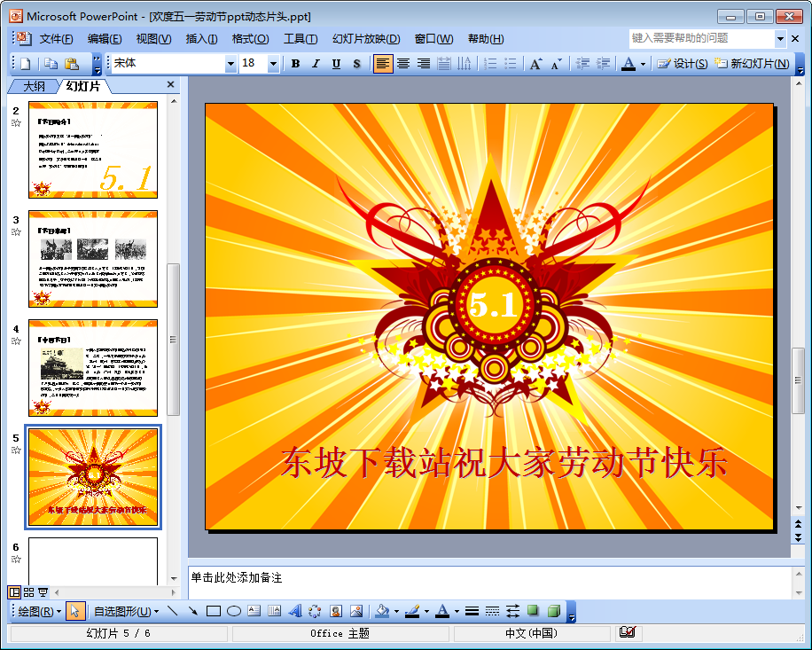Open the 帮助(H) menu
Image resolution: width=812 pixels, height=650 pixels.
tap(486, 39)
